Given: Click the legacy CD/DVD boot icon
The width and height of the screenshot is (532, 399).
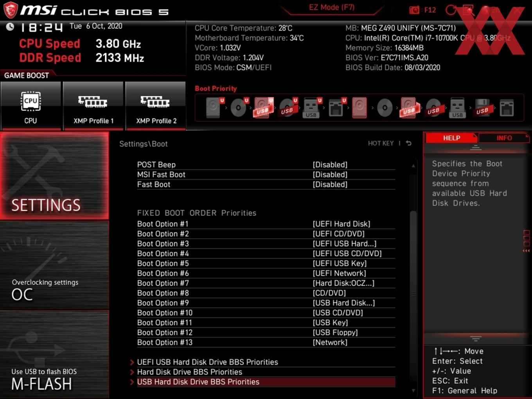Looking at the screenshot, I should coord(385,108).
